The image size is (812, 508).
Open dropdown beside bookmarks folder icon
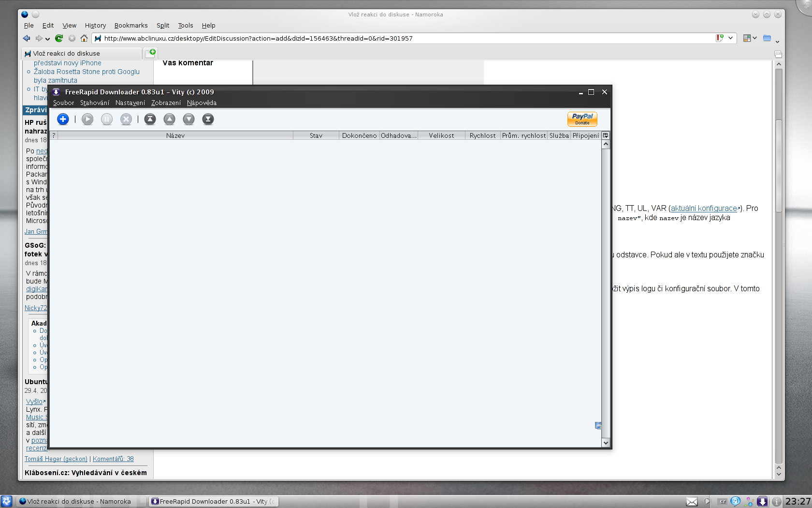coord(777,41)
